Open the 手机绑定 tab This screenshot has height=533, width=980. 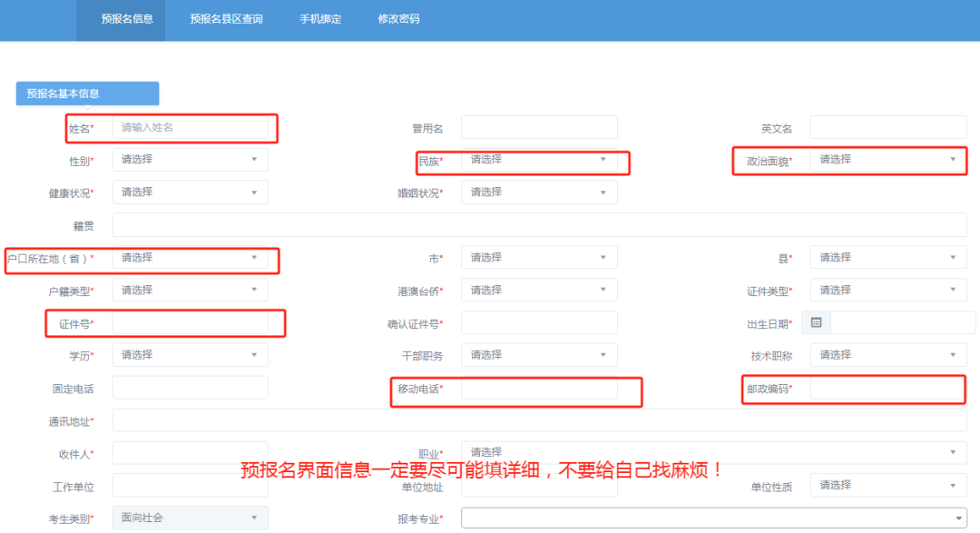coord(321,18)
